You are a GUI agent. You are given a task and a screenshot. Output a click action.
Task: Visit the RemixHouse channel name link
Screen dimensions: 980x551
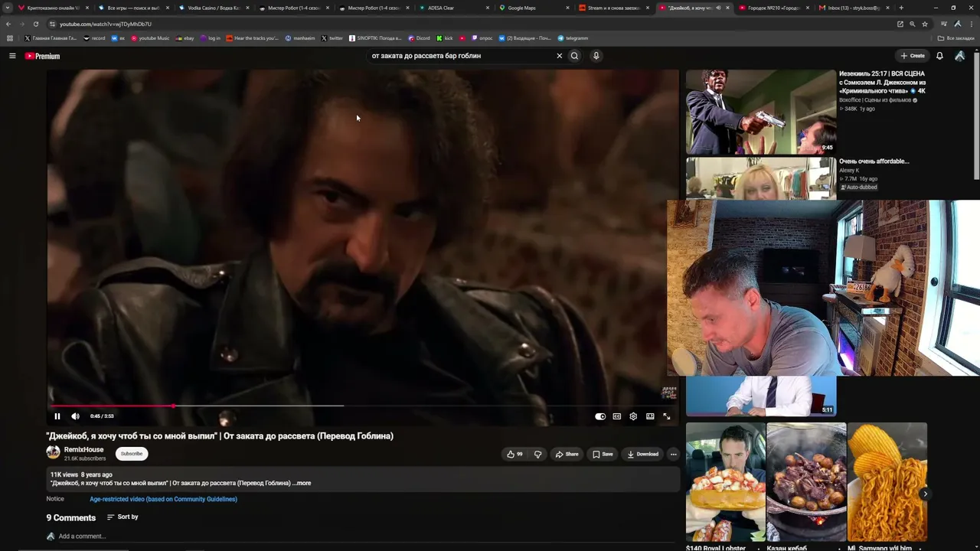click(83, 450)
